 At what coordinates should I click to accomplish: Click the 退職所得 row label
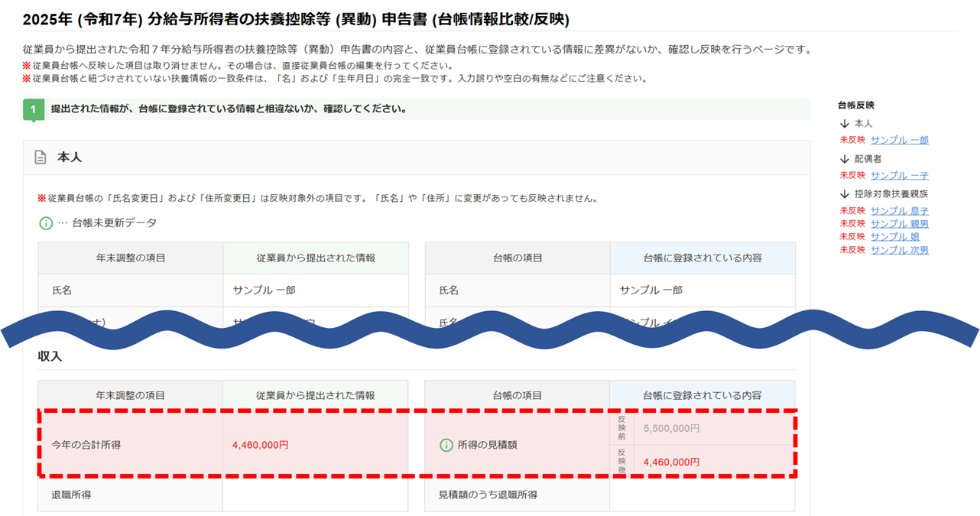[71, 495]
